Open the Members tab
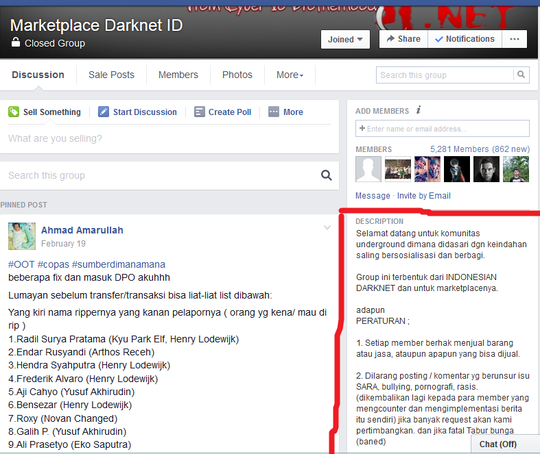This screenshot has width=540, height=454. pyautogui.click(x=178, y=75)
